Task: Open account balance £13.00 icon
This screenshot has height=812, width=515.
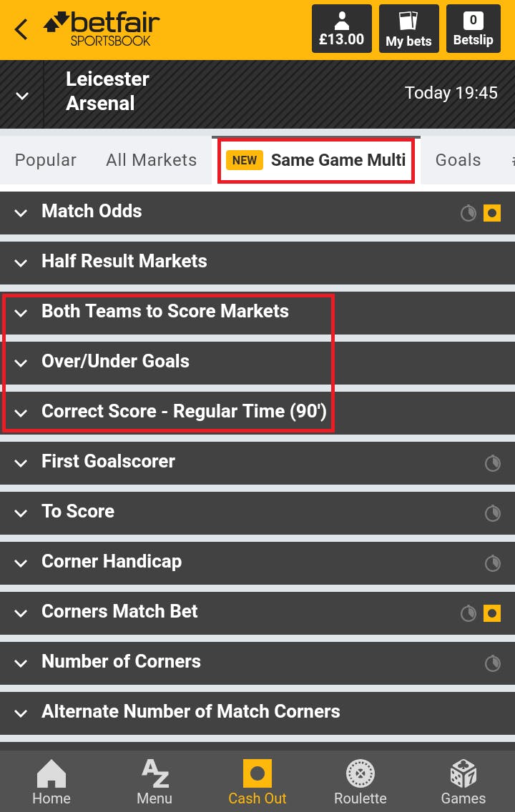Action: coord(341,29)
